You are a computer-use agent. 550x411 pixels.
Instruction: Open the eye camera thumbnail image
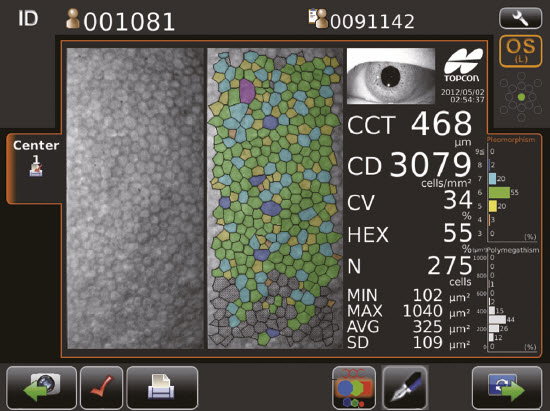point(391,76)
